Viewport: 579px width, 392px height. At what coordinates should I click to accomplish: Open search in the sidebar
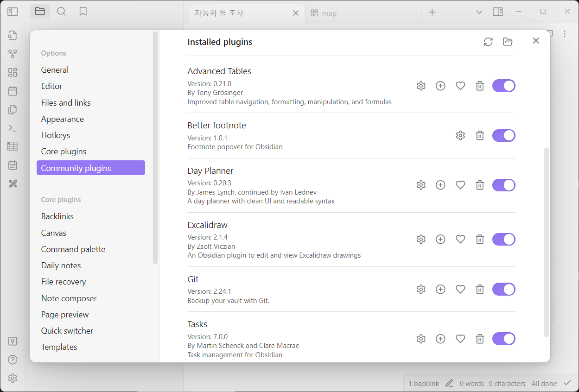click(61, 12)
